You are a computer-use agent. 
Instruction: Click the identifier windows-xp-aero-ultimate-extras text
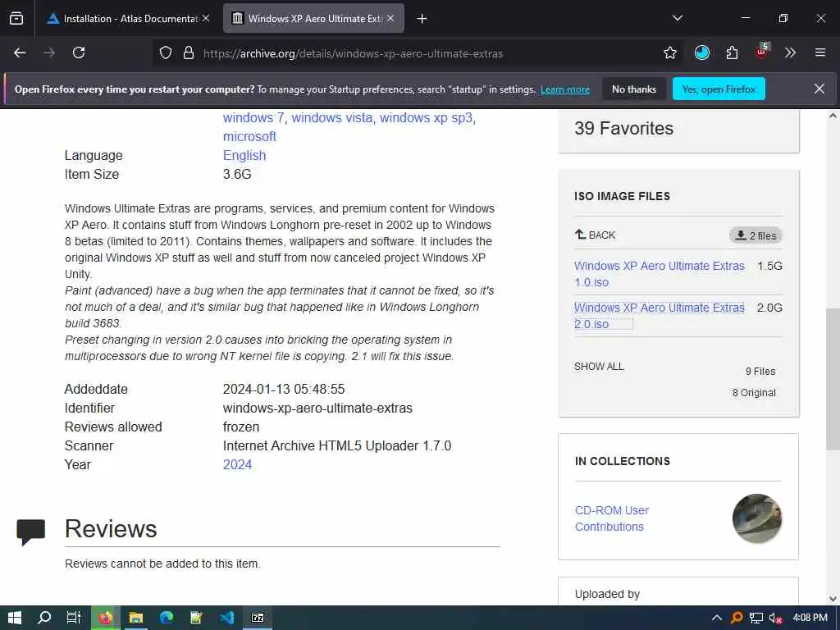(317, 409)
